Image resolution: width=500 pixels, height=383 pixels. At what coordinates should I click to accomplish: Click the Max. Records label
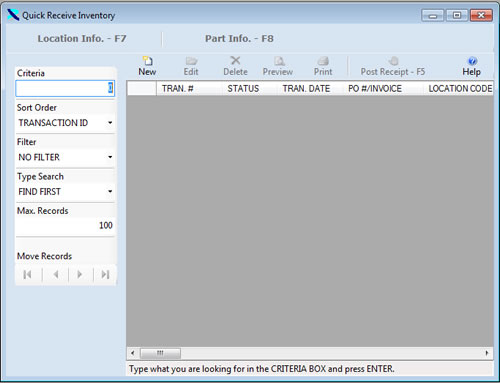43,211
